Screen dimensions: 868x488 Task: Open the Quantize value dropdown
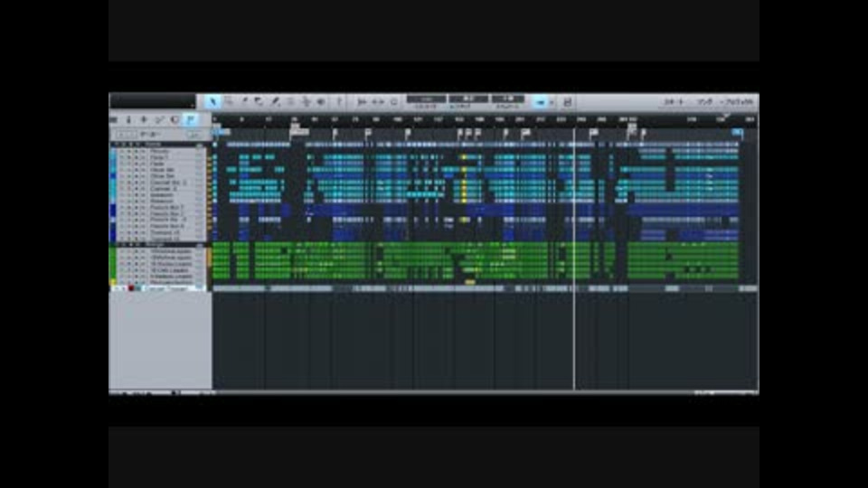pos(426,99)
